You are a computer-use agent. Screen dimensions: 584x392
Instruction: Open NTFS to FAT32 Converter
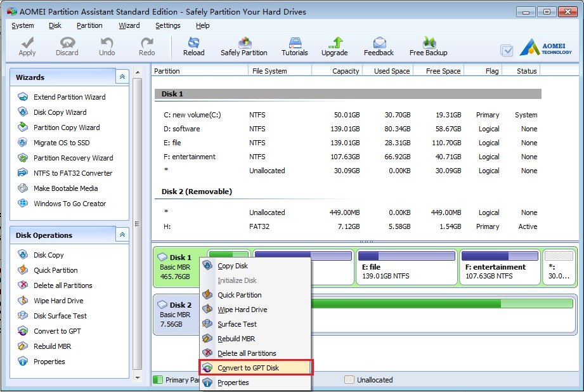(x=73, y=173)
